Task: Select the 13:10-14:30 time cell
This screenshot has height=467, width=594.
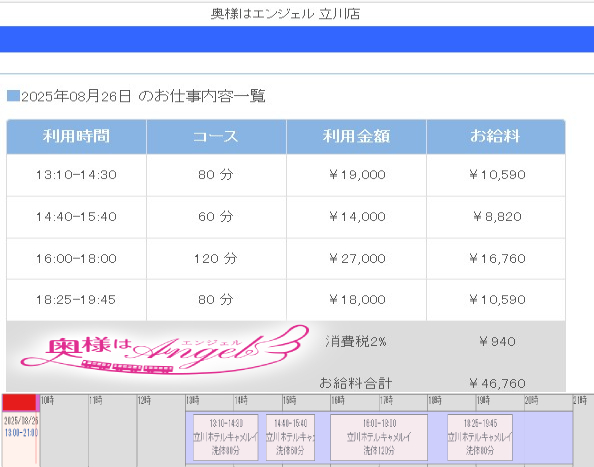Action: tap(77, 175)
